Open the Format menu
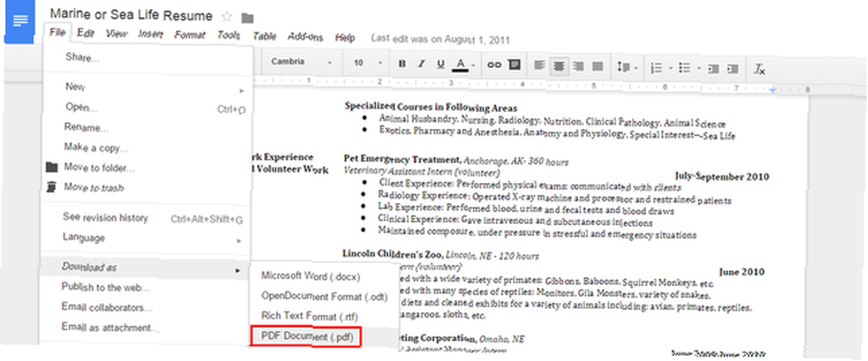The width and height of the screenshot is (868, 361). coord(190,35)
